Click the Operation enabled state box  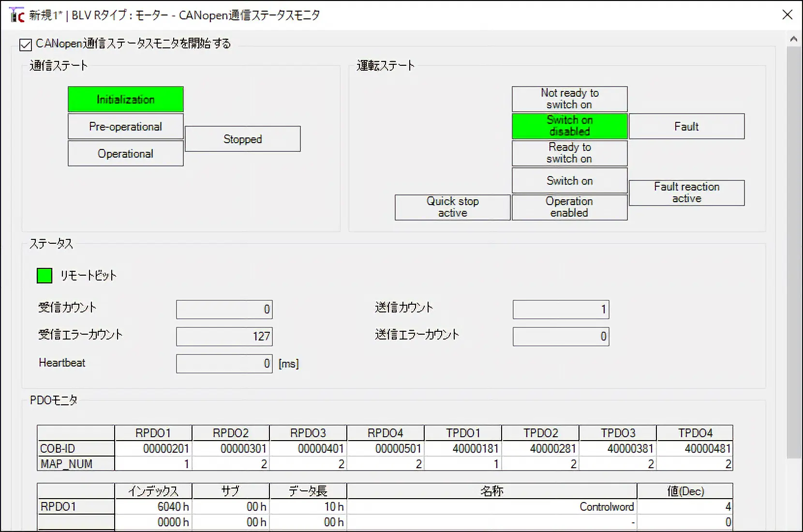[x=569, y=207]
